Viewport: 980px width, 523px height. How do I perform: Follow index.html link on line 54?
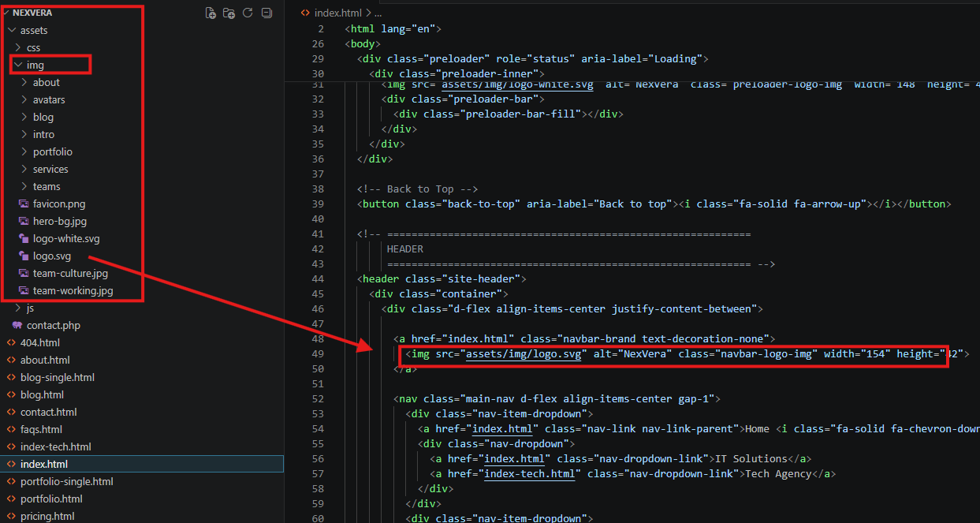[x=502, y=428]
